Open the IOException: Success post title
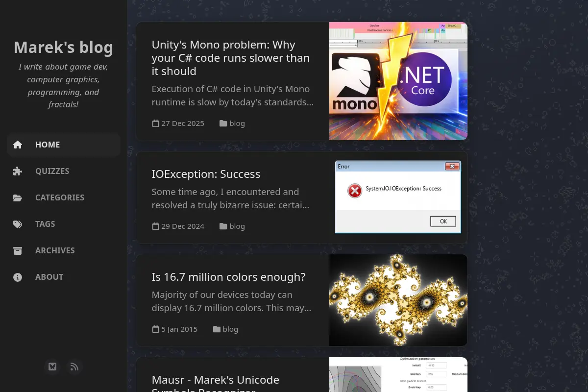This screenshot has width=588, height=392. click(x=206, y=174)
